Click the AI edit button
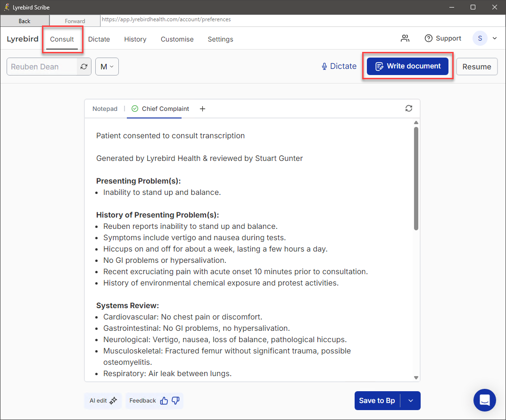 (x=103, y=401)
